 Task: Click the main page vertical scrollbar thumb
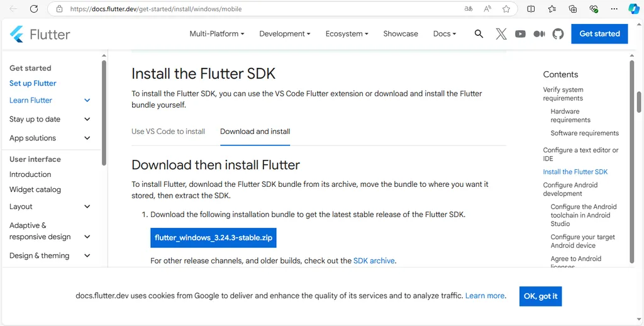639,101
